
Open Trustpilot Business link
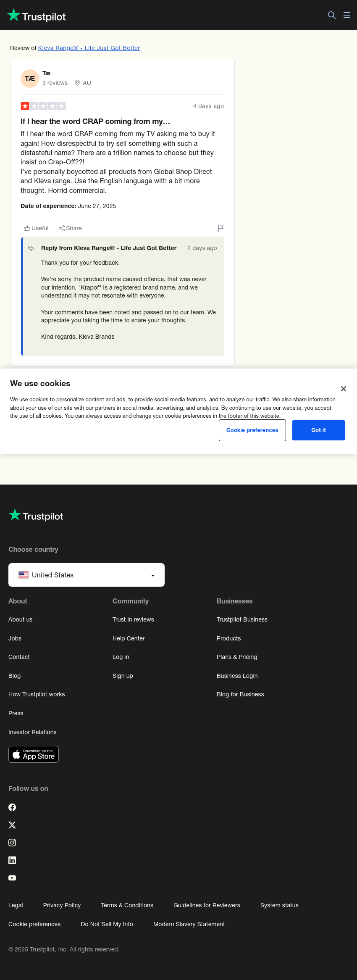tap(242, 619)
